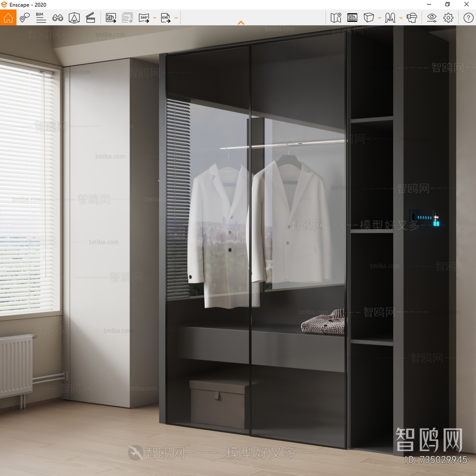Click the EXE standalone export icon
This screenshot has width=476, height=476.
[x=165, y=18]
